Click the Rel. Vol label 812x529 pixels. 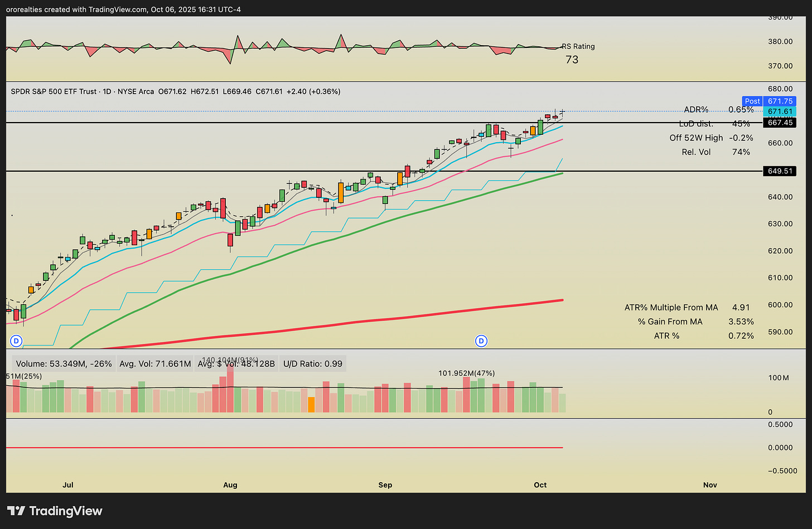click(696, 152)
